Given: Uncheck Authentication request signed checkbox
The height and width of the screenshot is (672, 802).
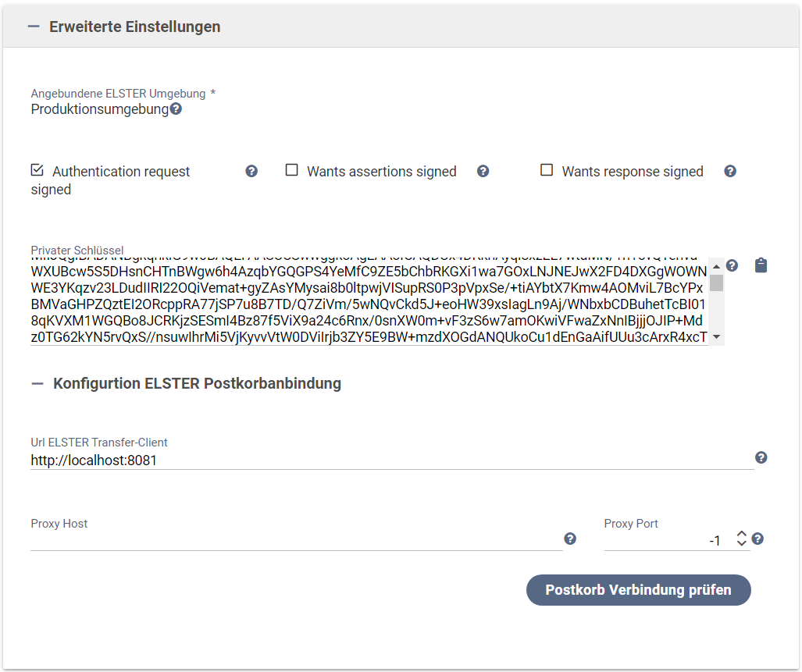Looking at the screenshot, I should pos(37,170).
